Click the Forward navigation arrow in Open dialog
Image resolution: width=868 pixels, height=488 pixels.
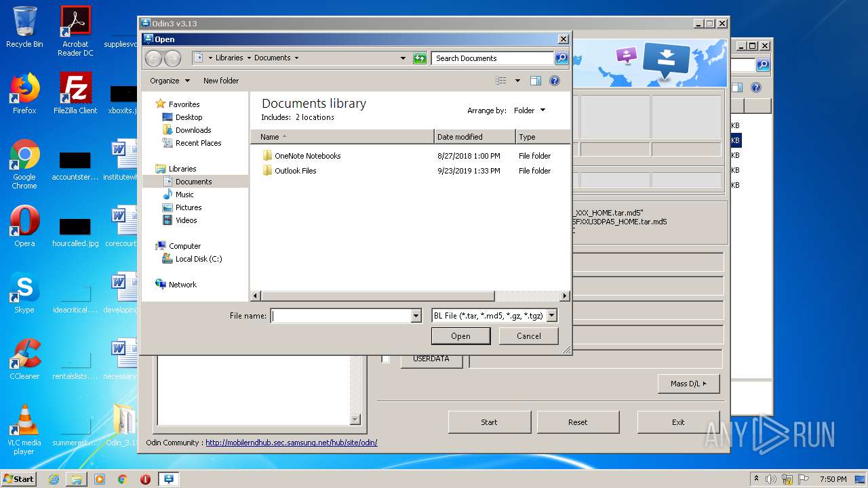pyautogui.click(x=173, y=58)
